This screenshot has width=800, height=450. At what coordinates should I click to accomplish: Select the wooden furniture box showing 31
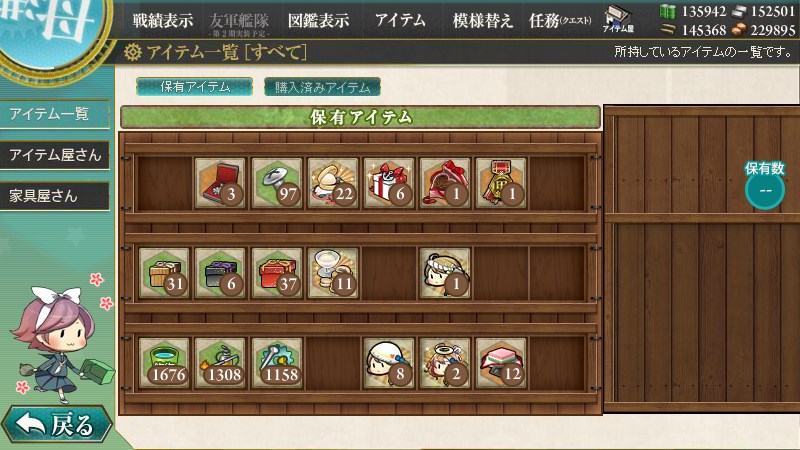click(x=164, y=273)
